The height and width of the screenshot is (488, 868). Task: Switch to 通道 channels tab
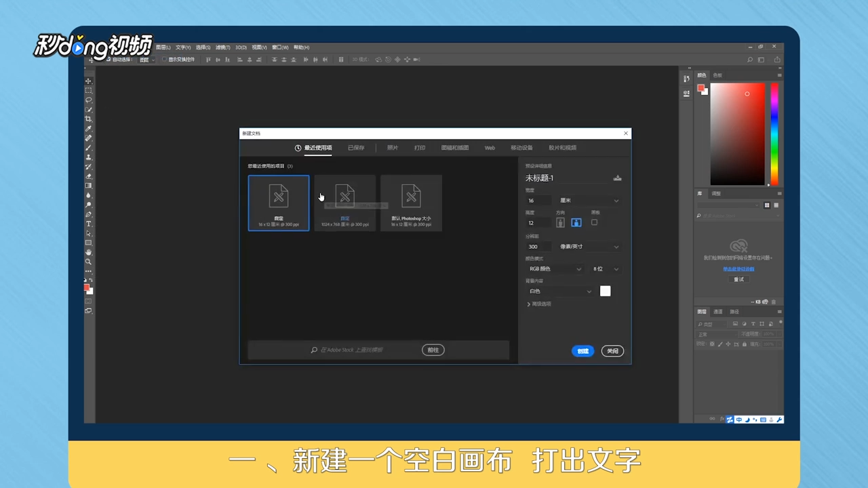[718, 312]
